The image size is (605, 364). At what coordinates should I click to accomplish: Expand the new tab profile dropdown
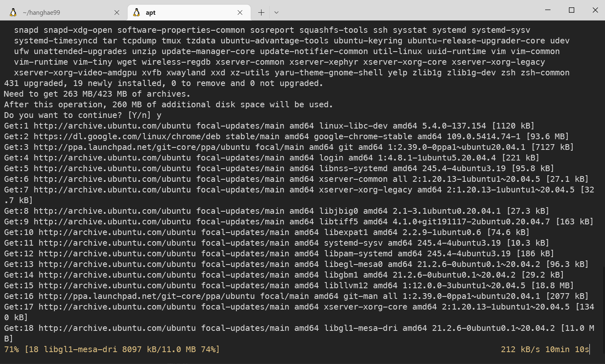[x=276, y=12]
